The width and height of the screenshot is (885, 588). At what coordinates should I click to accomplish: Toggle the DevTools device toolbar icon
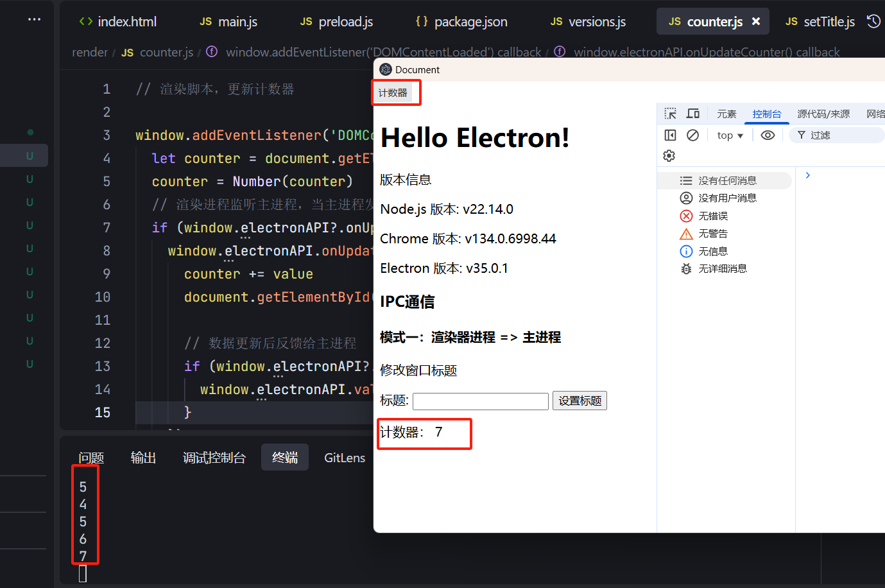693,114
